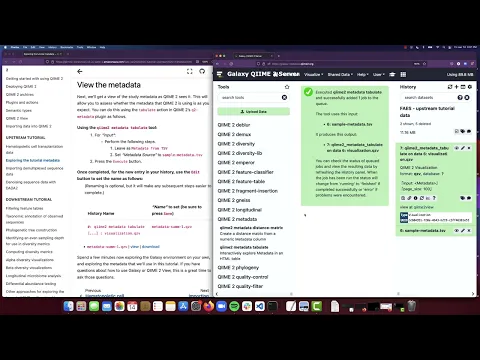Copy link of dataset 7 chain icon
This screenshot has height=360, width=480.
click(x=409, y=198)
